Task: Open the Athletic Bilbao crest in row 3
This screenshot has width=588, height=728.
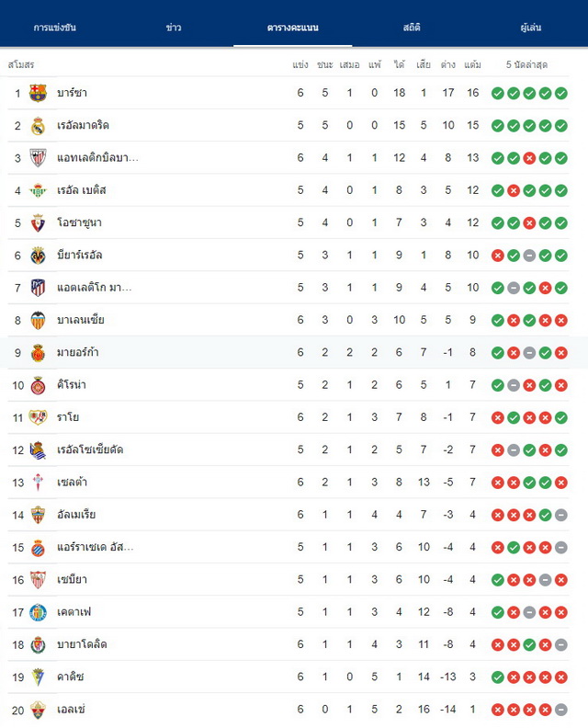Action: 38,158
